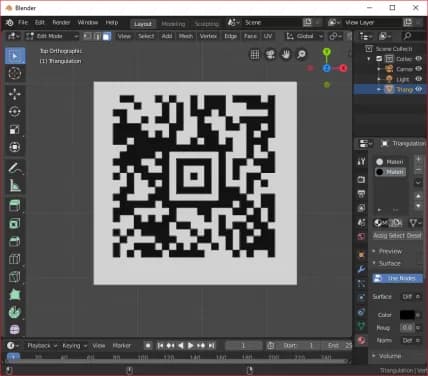Select the Select Box tool
Viewport: 428px width, 376px height.
pyautogui.click(x=15, y=56)
